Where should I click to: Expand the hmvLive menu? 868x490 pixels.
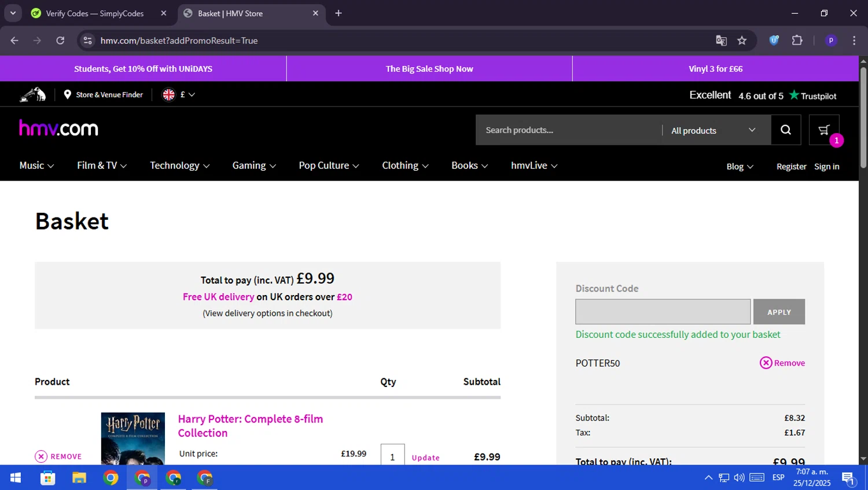tap(534, 165)
